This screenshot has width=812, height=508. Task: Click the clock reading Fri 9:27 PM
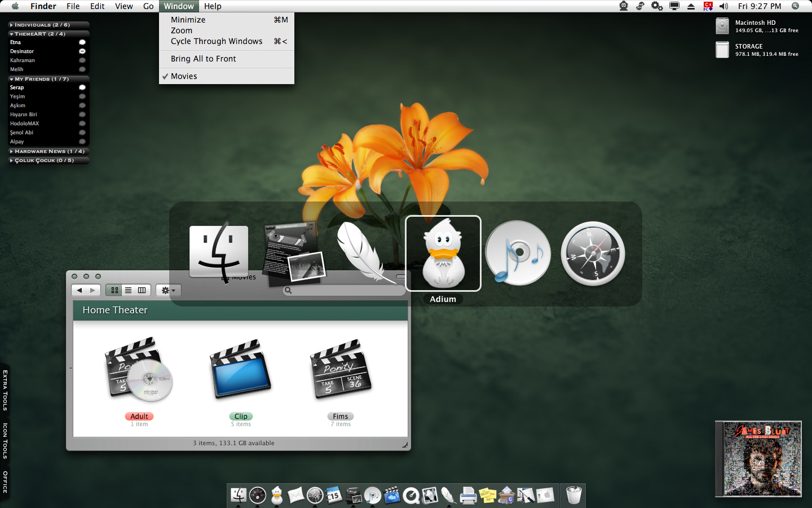click(x=760, y=6)
